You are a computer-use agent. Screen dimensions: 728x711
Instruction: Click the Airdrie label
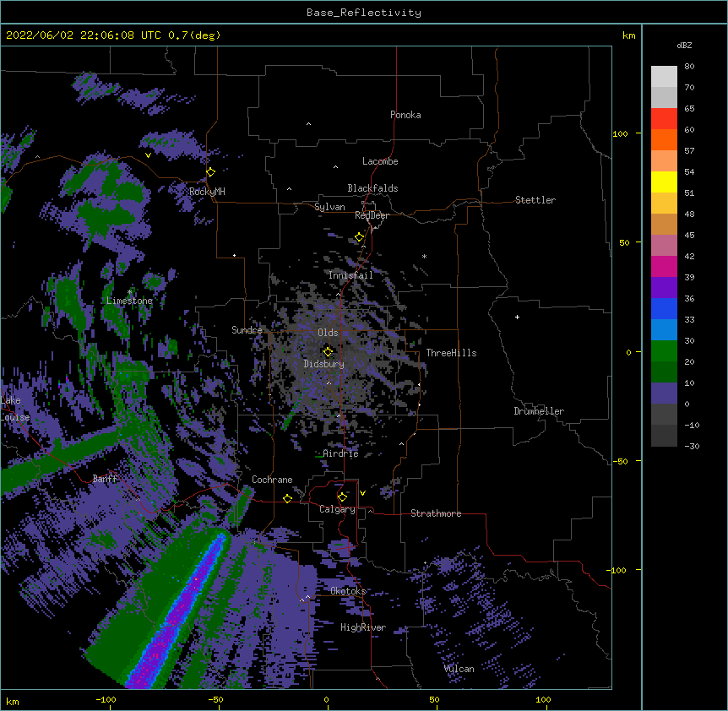[x=341, y=453]
